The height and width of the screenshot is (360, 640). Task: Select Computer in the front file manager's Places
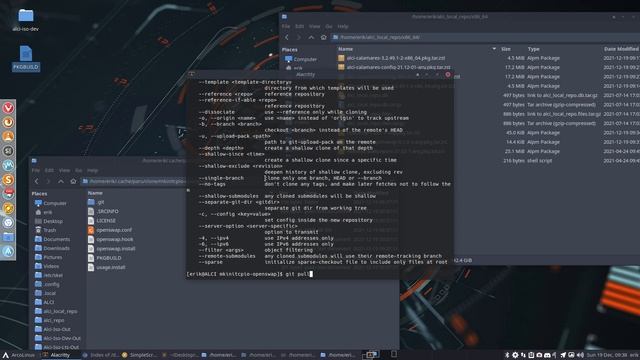51,203
